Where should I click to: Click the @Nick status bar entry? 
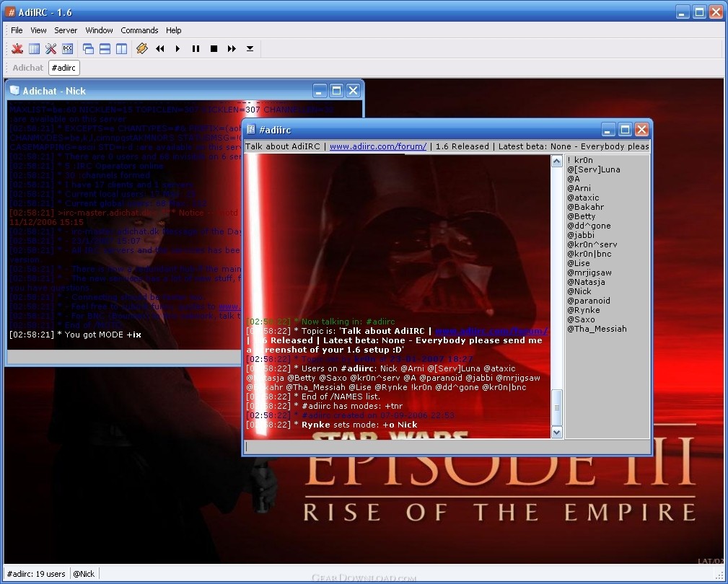point(84,574)
